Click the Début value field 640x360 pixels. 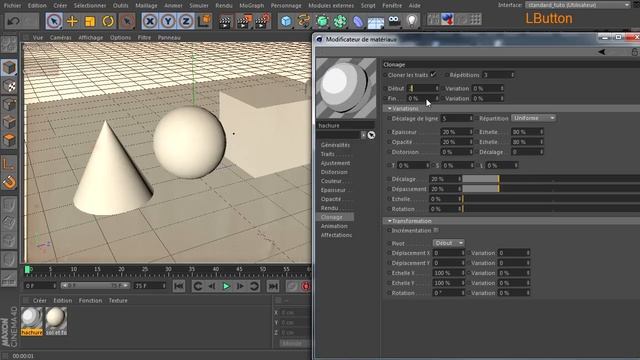pos(423,88)
